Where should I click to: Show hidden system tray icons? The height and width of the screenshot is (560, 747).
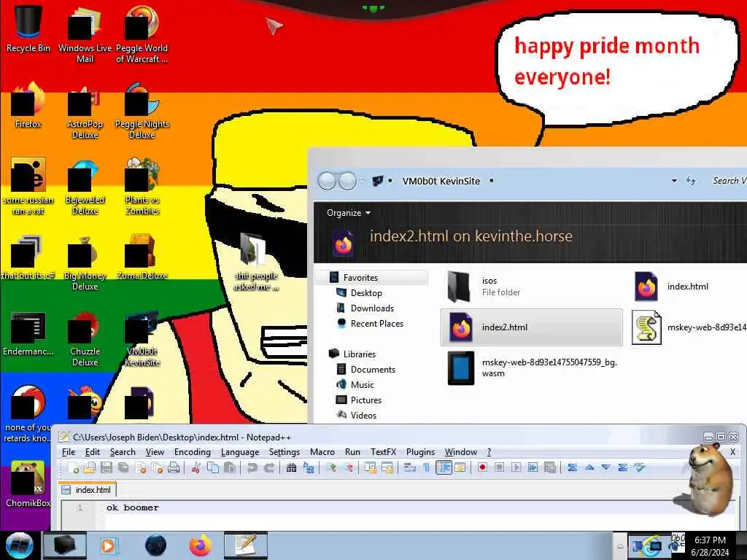point(620,546)
